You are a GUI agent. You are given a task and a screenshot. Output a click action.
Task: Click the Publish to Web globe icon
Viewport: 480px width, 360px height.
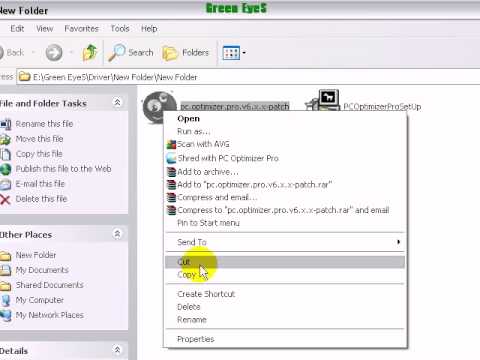[6, 169]
